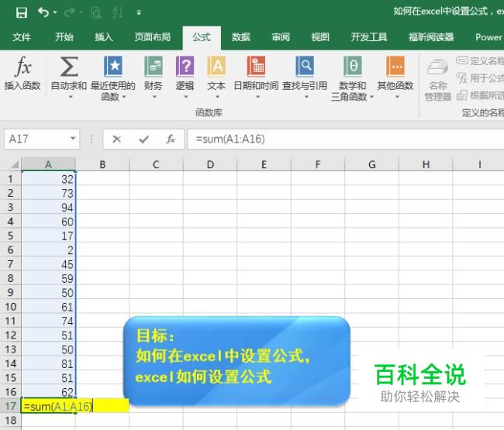
Task: Open the 财务 functions icon
Action: [x=154, y=66]
